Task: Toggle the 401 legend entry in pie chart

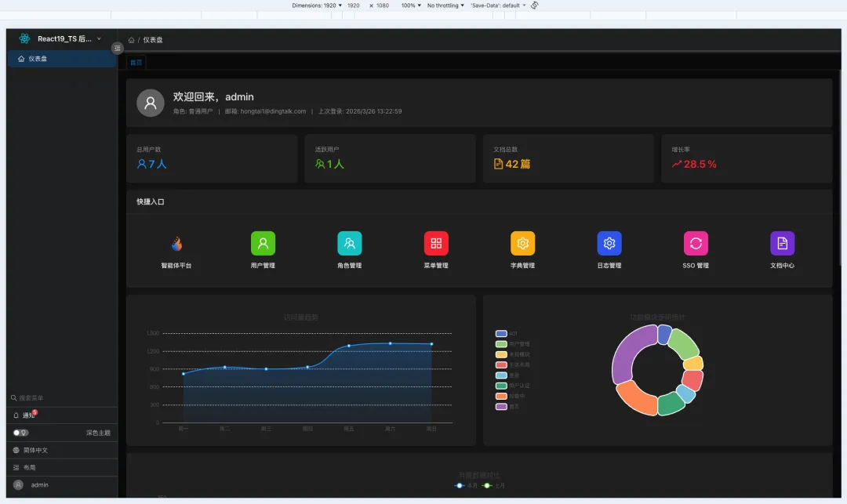Action: coord(506,333)
